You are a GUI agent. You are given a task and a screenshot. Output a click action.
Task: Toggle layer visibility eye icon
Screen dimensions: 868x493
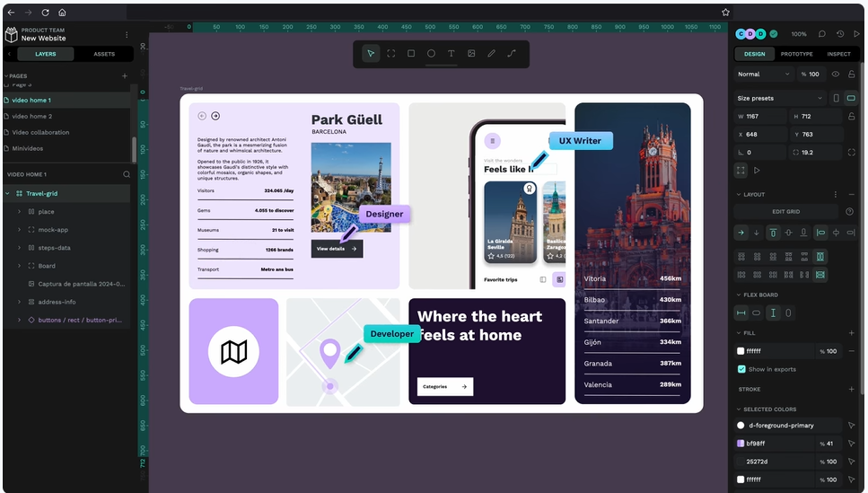click(836, 75)
